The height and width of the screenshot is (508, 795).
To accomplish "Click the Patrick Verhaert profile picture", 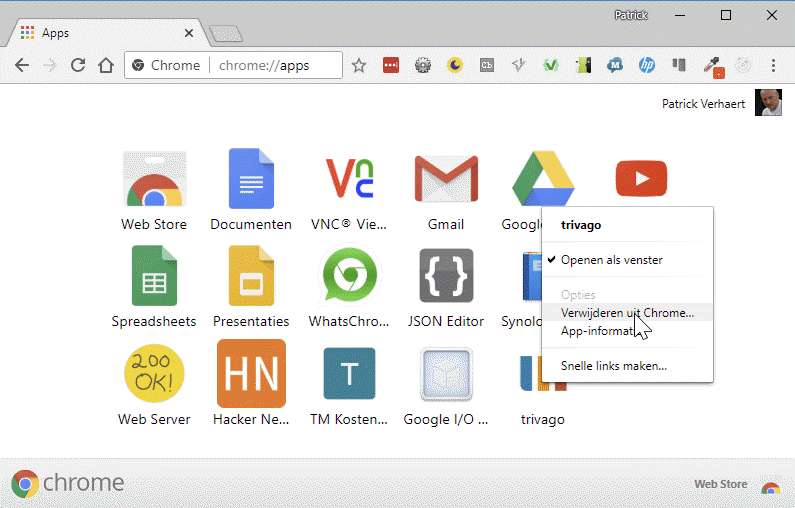I will pos(768,104).
